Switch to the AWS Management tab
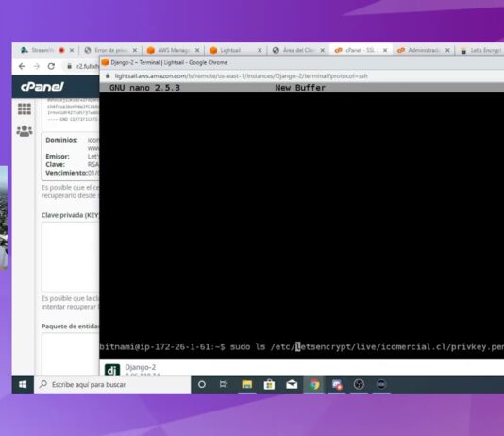The image size is (504, 436). [x=173, y=50]
